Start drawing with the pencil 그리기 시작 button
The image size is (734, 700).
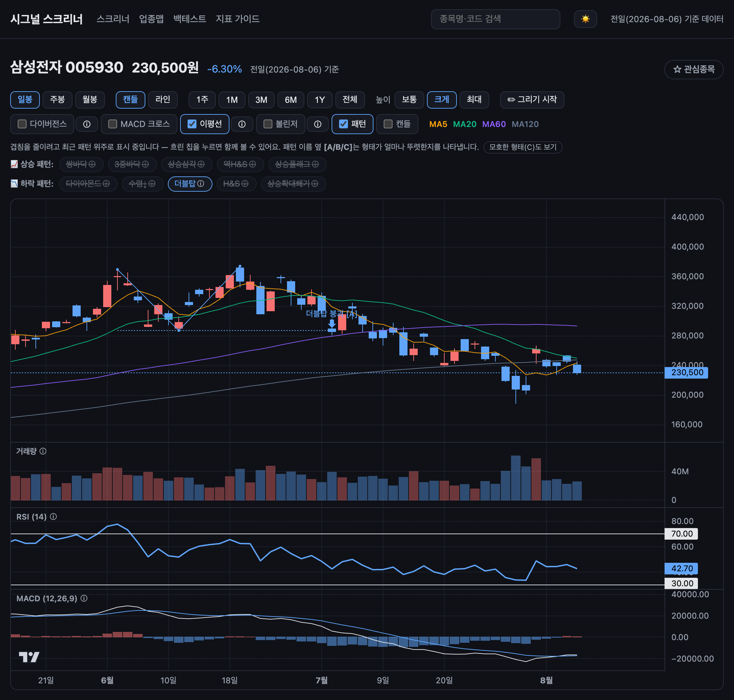[x=532, y=100]
